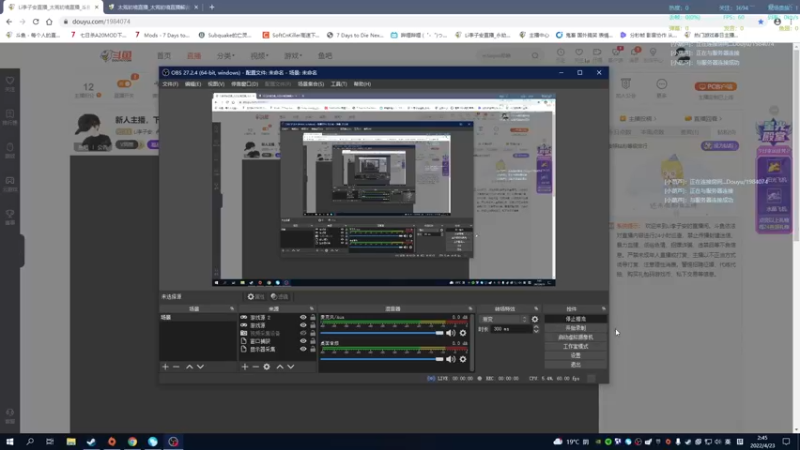Viewport: 800px width, 450px height.
Task: Click the 启动虚拟摄像机 virtual camera button
Action: (x=576, y=337)
